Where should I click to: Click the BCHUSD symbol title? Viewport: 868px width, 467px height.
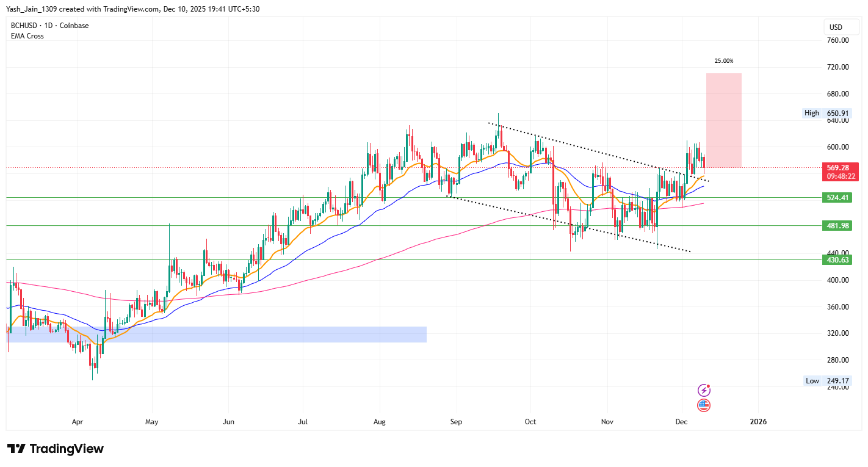coord(24,26)
